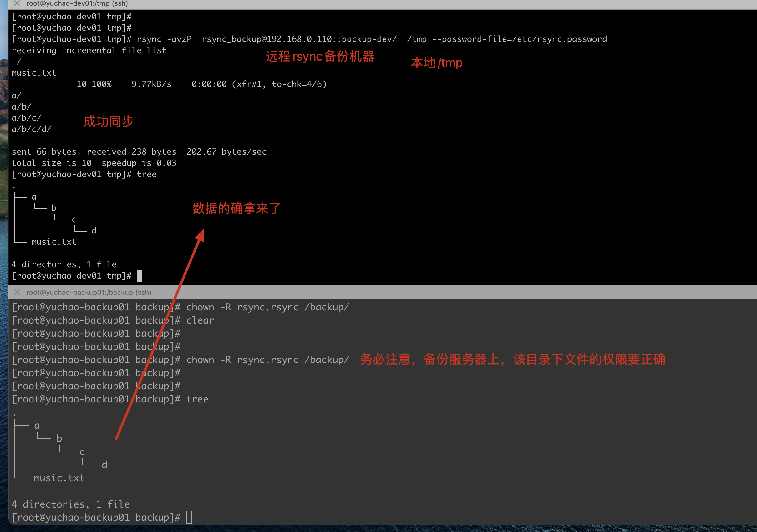Click the hollow cursor in backup01 terminal
Image resolution: width=757 pixels, height=532 pixels.
click(x=189, y=517)
